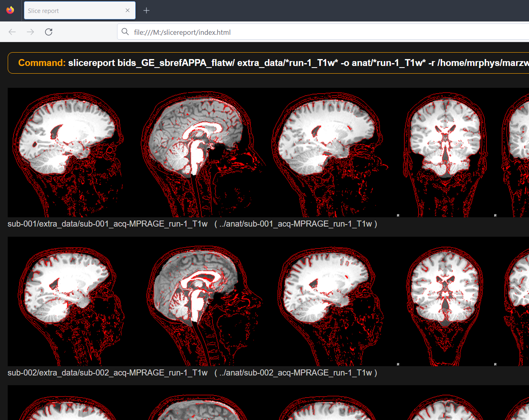Go forward to next page
529x420 pixels.
pos(30,32)
